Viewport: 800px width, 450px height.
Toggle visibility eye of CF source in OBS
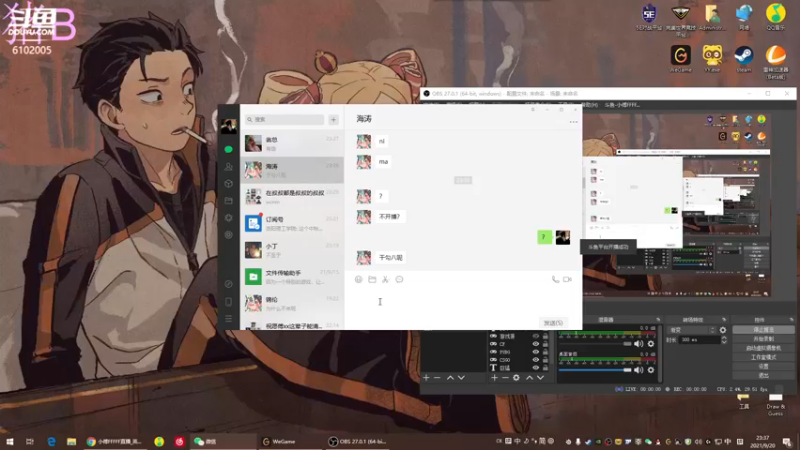(536, 344)
